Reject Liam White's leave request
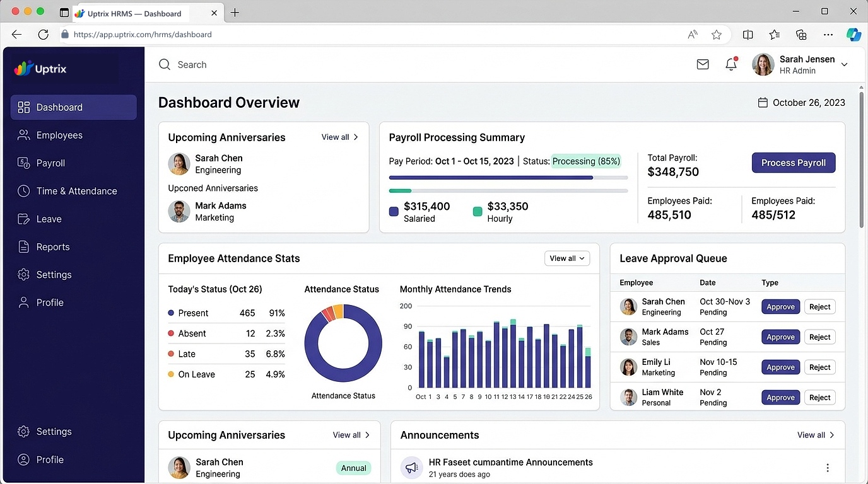 coord(820,398)
